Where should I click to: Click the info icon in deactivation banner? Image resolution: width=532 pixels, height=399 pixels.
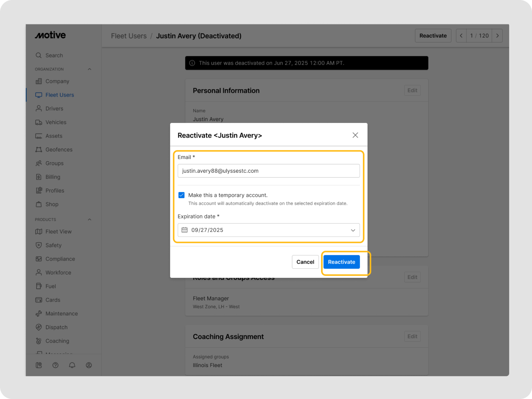[x=192, y=63]
